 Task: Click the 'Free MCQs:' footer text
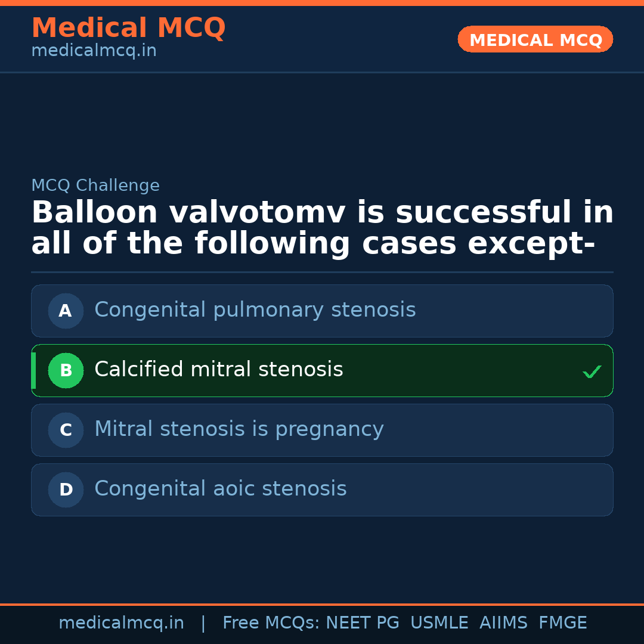pos(271,623)
